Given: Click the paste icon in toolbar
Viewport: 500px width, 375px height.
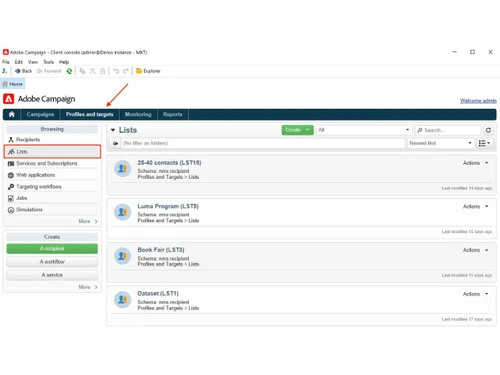Looking at the screenshot, I should [x=103, y=71].
